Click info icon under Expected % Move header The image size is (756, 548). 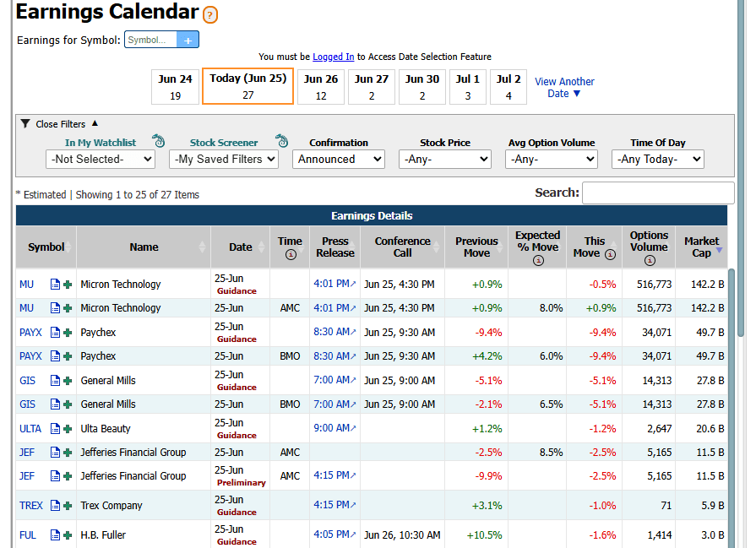[x=538, y=260]
